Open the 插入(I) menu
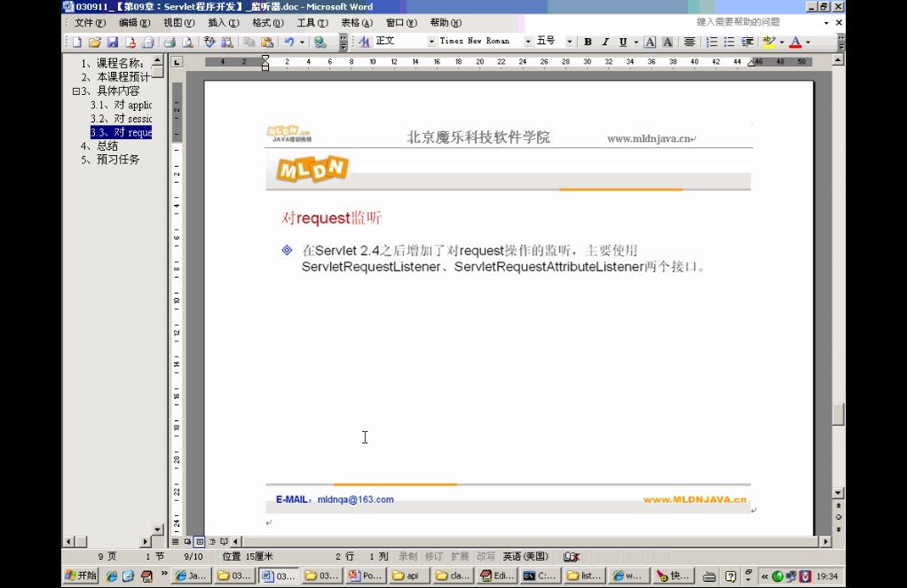 (224, 22)
